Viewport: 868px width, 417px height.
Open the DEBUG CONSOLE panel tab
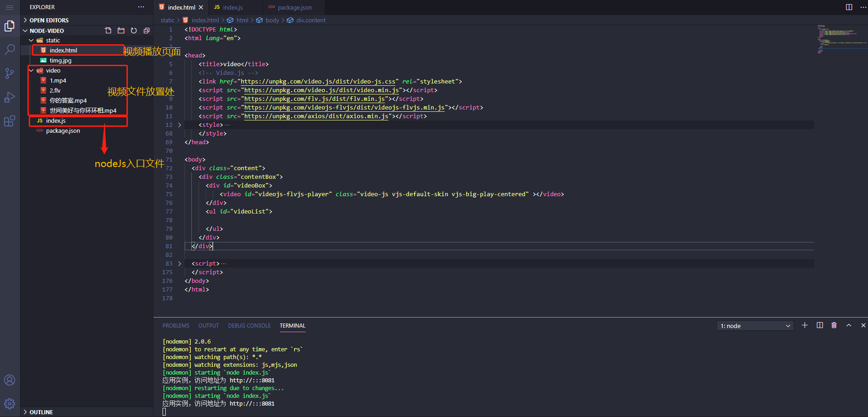[x=249, y=326]
